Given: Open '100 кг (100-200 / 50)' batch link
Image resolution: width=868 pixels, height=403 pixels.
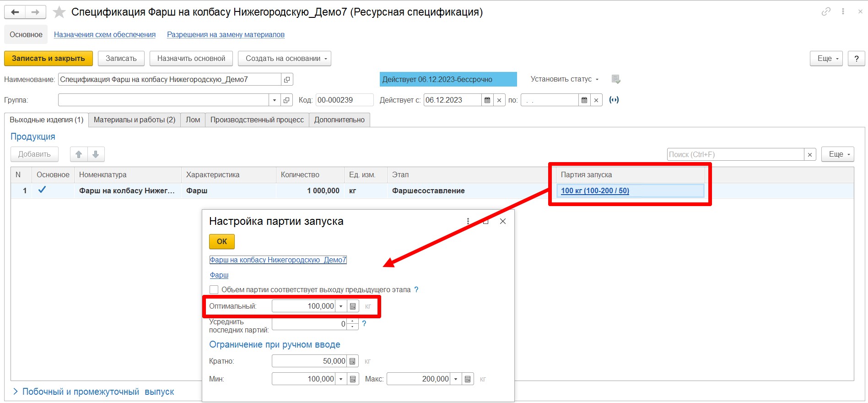Looking at the screenshot, I should 595,191.
